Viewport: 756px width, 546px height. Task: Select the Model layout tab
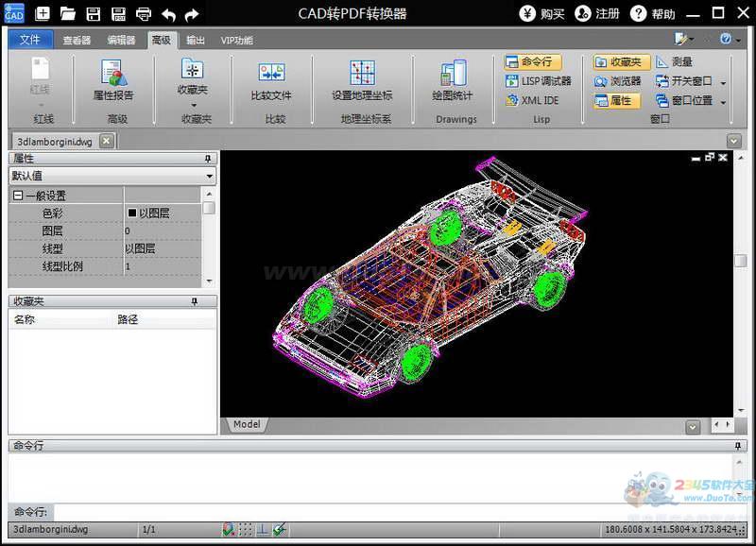click(x=247, y=424)
